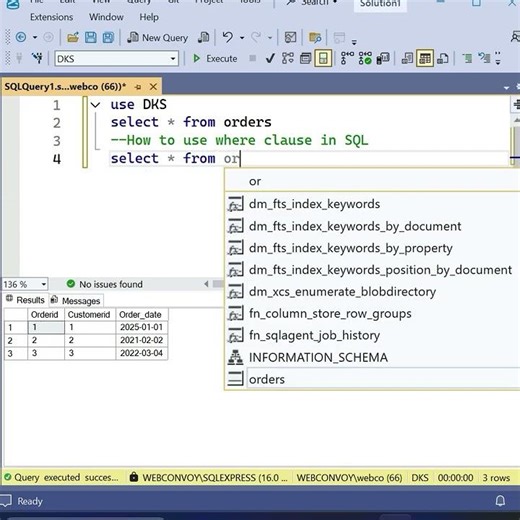
Task: Switch to the Messages tab
Action: (76, 301)
